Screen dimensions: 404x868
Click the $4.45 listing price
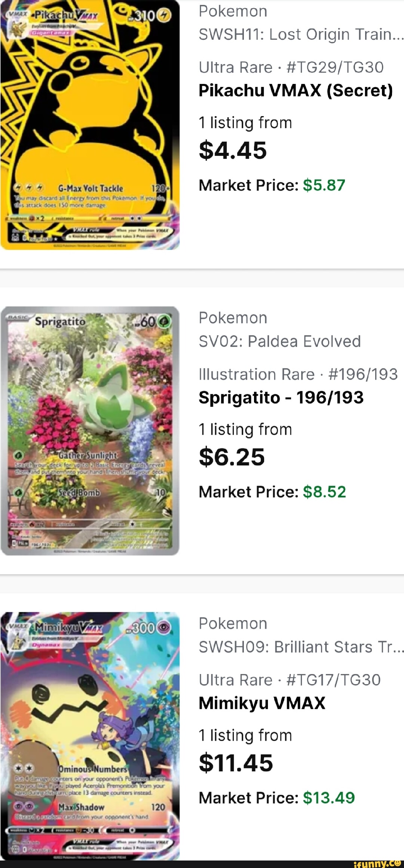pyautogui.click(x=233, y=150)
